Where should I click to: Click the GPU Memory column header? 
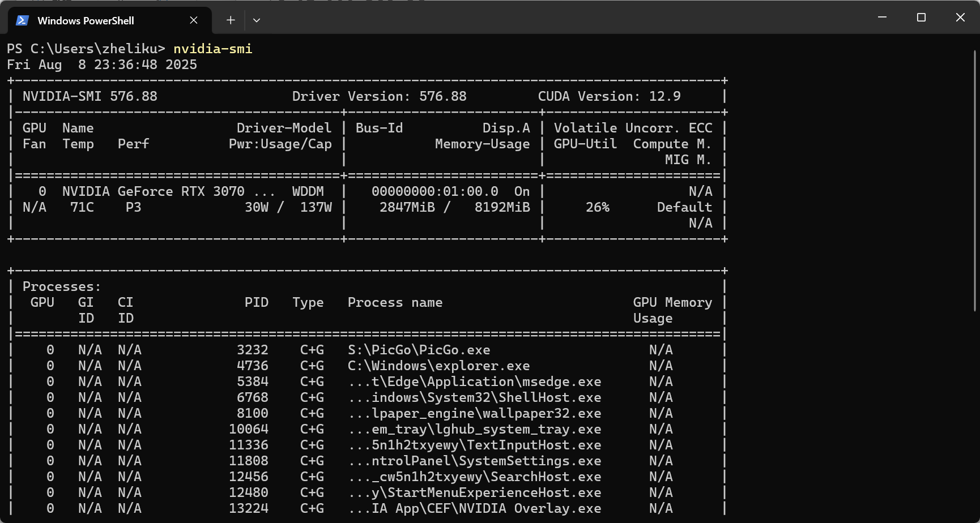(673, 302)
